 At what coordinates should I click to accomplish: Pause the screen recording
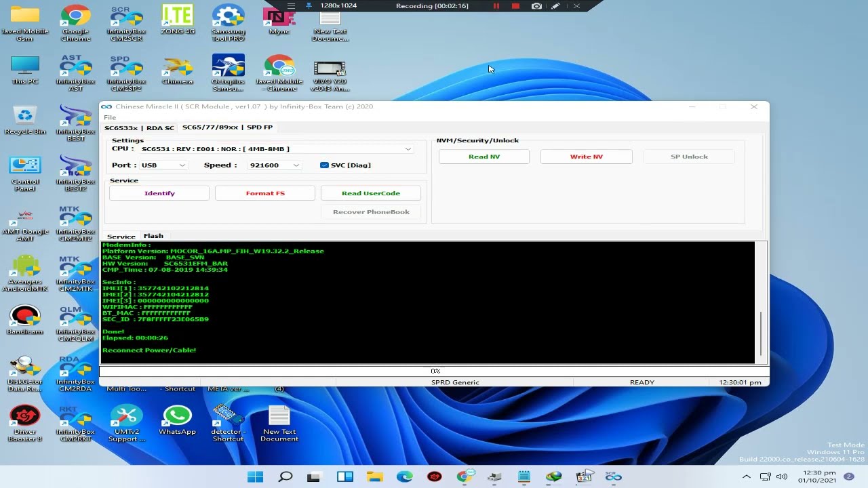pos(496,6)
